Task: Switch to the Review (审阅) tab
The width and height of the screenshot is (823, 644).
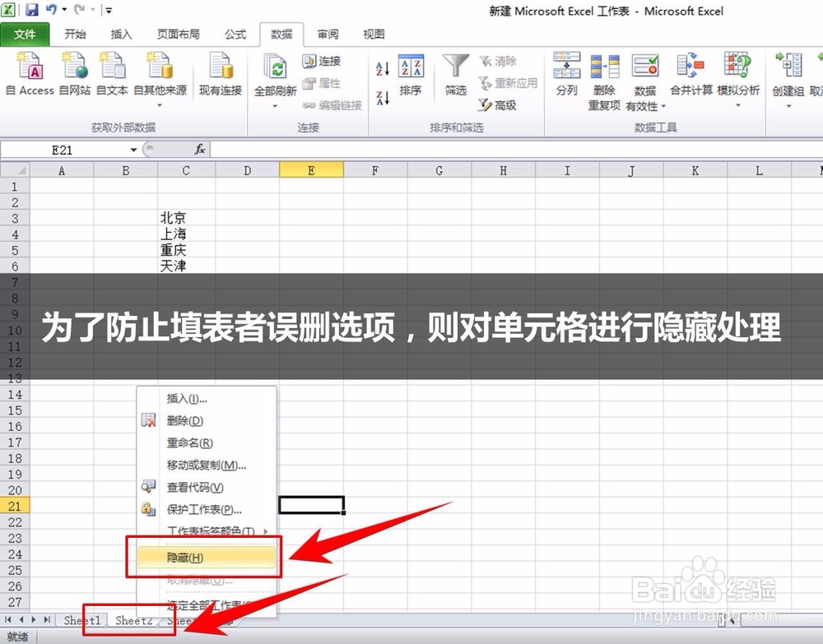Action: click(x=328, y=35)
